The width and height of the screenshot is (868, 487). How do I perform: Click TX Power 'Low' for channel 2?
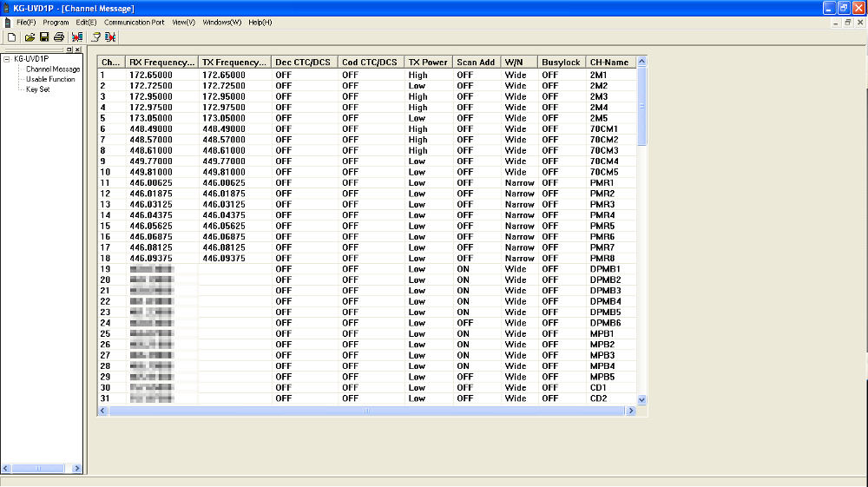point(417,86)
